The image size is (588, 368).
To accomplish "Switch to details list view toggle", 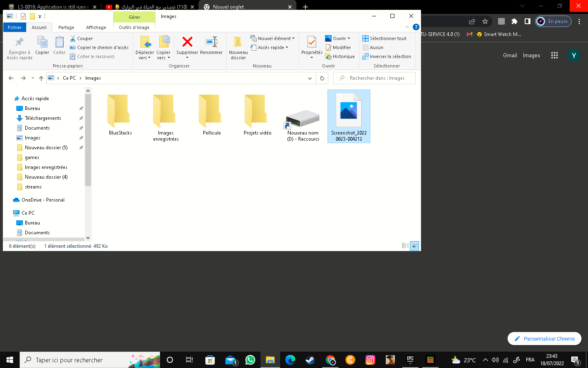I will (x=405, y=246).
